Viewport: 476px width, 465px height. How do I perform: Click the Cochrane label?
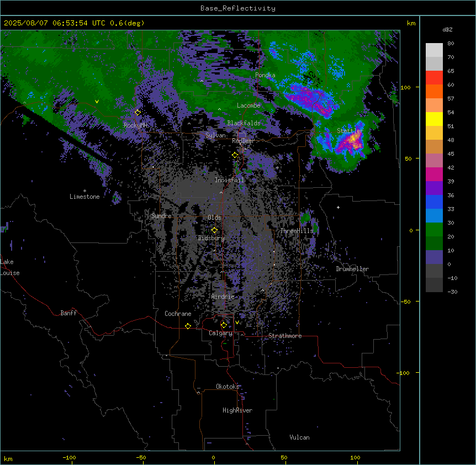178,314
